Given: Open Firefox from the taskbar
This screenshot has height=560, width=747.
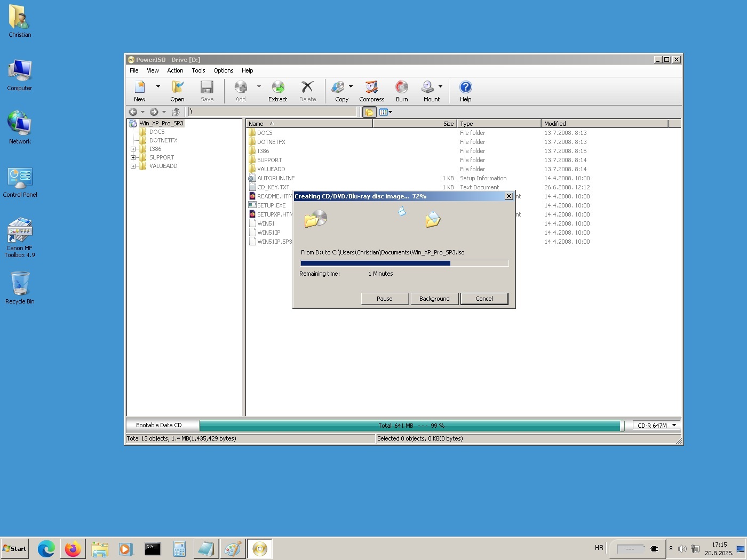Looking at the screenshot, I should [x=73, y=549].
